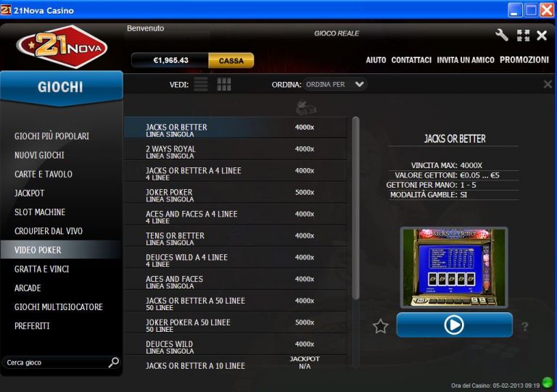
Task: Click the Giochi header tab
Action: click(x=61, y=87)
